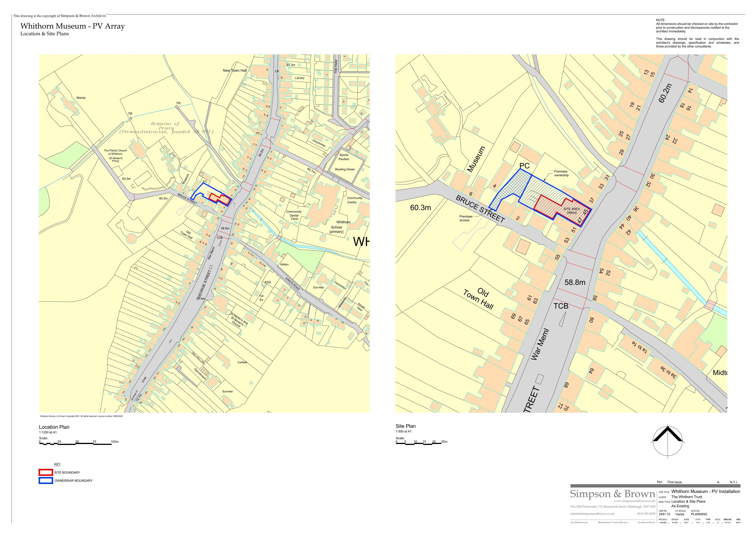Click the 'PLANNING' status value
This screenshot has height=534, width=756.
[x=699, y=514]
